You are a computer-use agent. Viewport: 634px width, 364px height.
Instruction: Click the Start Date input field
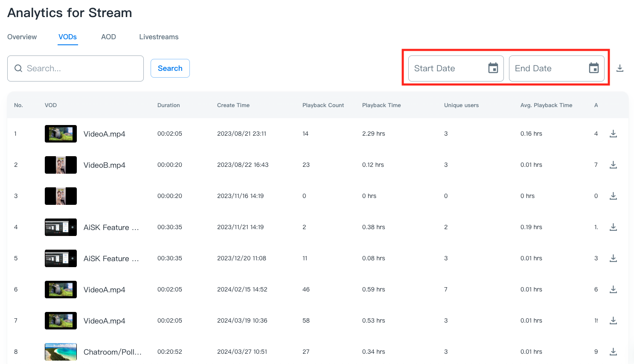click(448, 68)
